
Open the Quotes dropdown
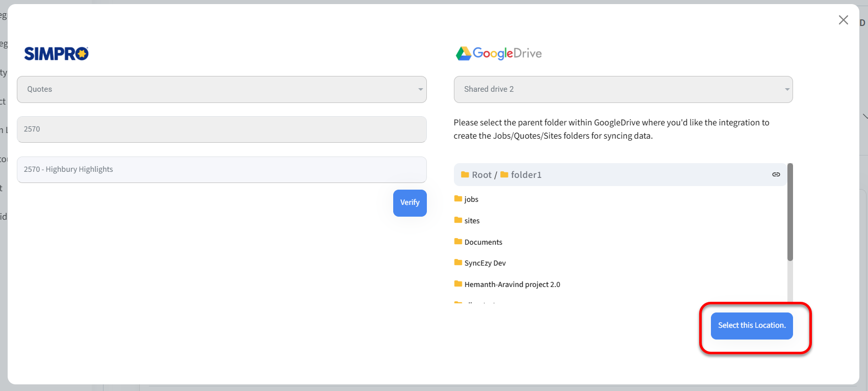pos(222,89)
